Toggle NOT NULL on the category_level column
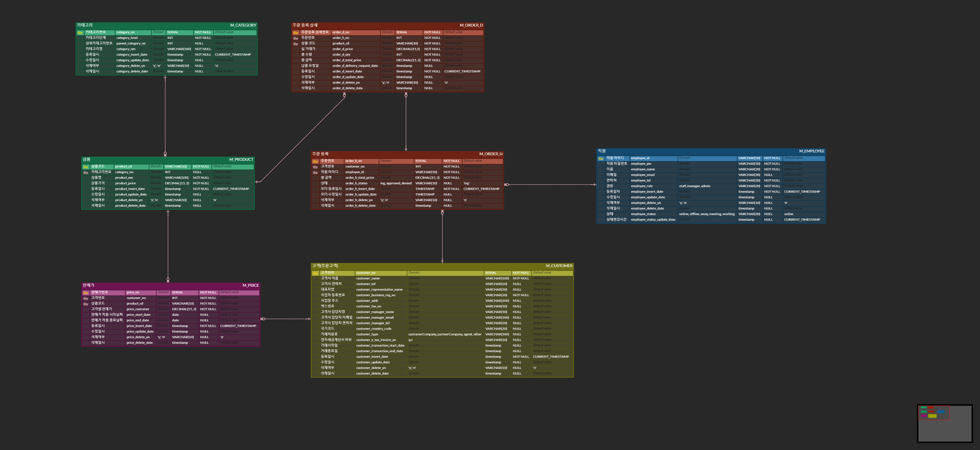Image resolution: width=980 pixels, height=450 pixels. tap(203, 38)
